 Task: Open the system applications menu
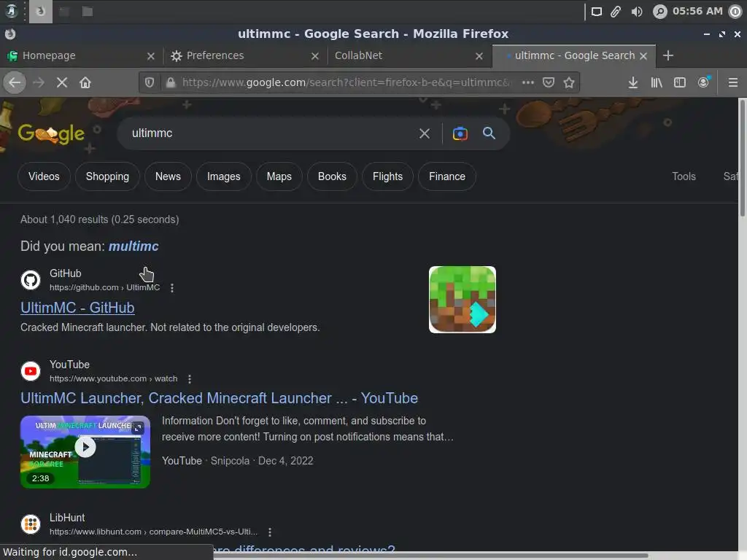click(11, 11)
